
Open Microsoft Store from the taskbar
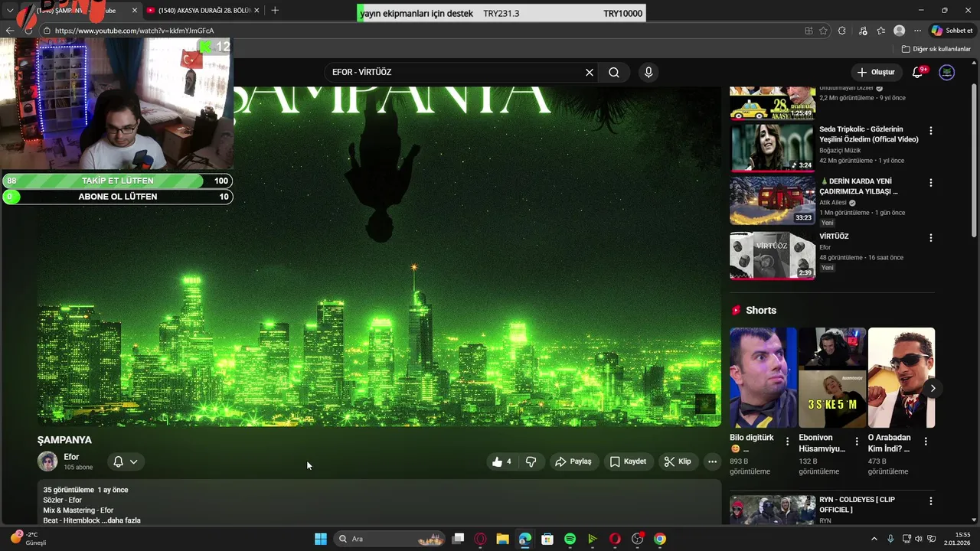coord(547,539)
